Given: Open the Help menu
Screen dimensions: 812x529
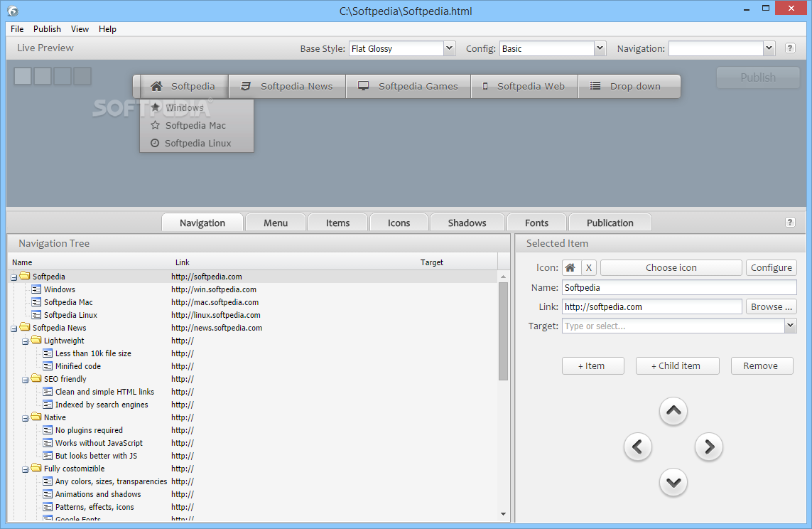Looking at the screenshot, I should 107,29.
